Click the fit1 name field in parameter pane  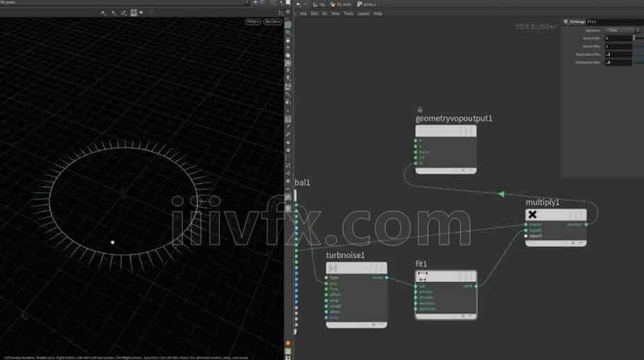pyautogui.click(x=614, y=22)
